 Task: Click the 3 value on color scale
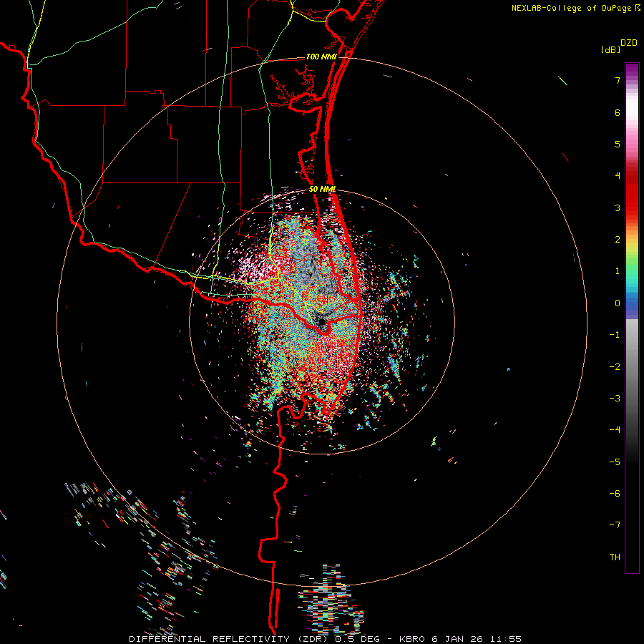tap(618, 208)
